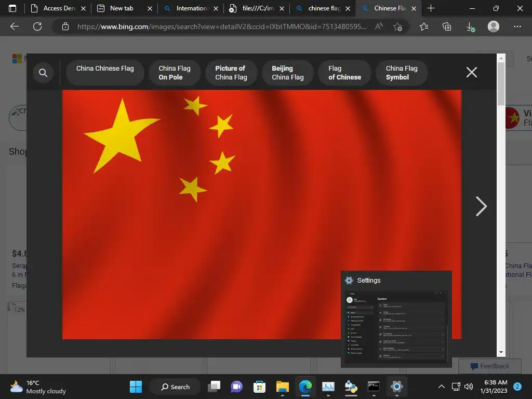Open the Edge profile menu

494,26
